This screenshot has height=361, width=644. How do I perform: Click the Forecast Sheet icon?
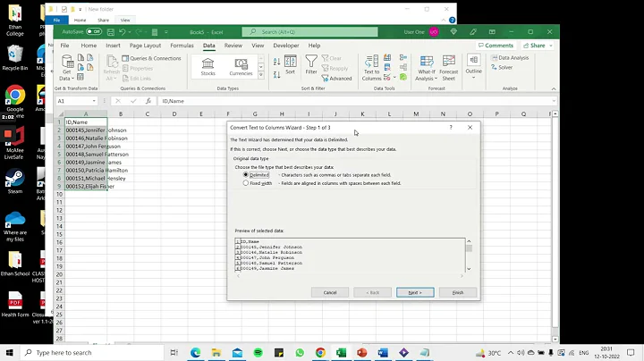pyautogui.click(x=448, y=68)
